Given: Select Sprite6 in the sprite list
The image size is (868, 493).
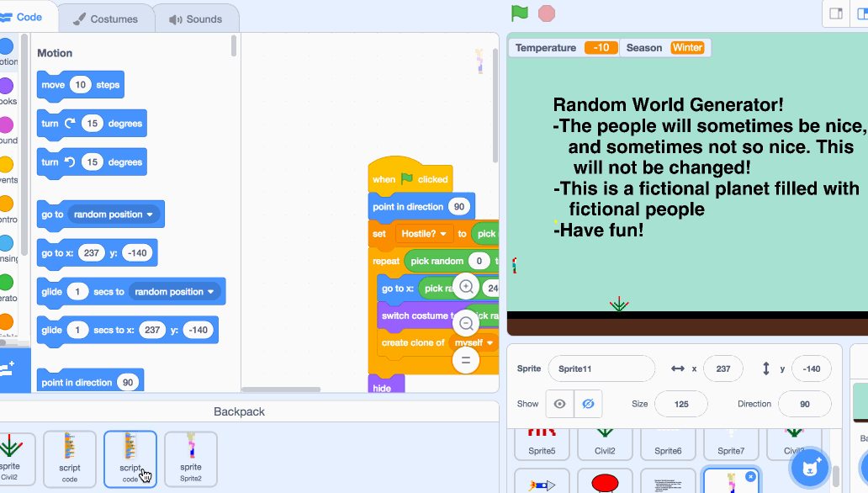Looking at the screenshot, I should pyautogui.click(x=668, y=444).
